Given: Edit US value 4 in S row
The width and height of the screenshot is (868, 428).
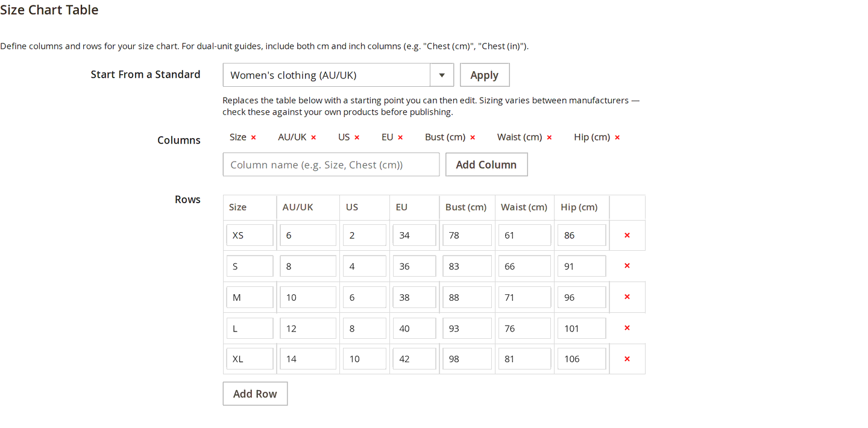Looking at the screenshot, I should (x=365, y=266).
